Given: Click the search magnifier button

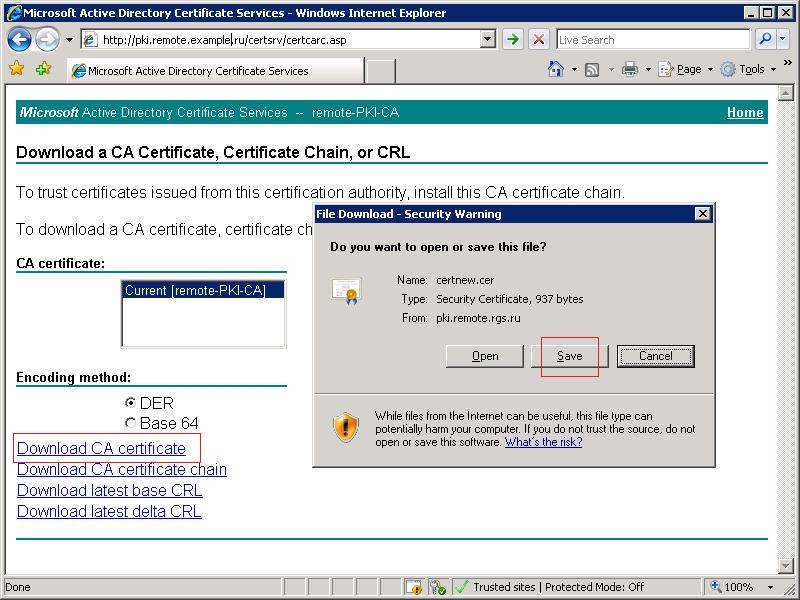Looking at the screenshot, I should click(x=764, y=39).
